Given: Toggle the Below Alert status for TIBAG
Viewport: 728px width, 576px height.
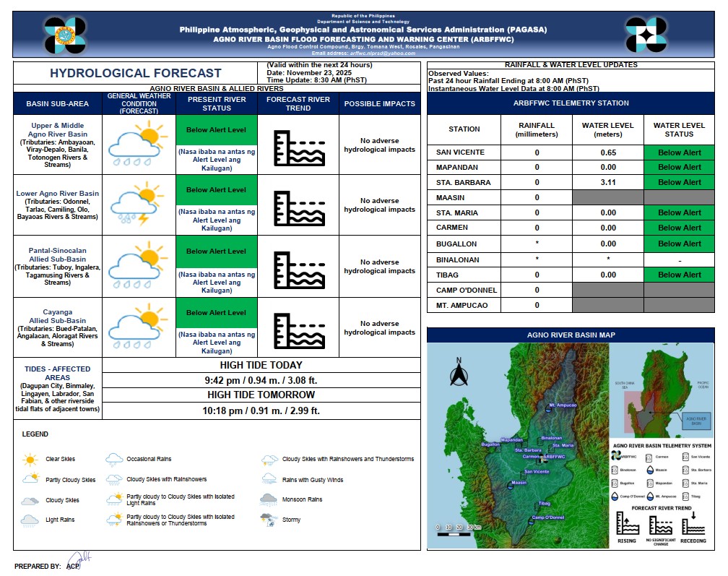Looking at the screenshot, I should coord(679,275).
